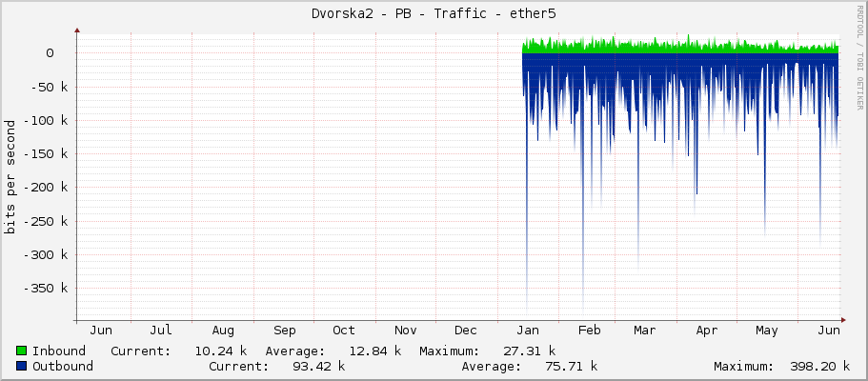The image size is (868, 381).
Task: Select the 'Outbound' legend label
Action: click(x=63, y=366)
